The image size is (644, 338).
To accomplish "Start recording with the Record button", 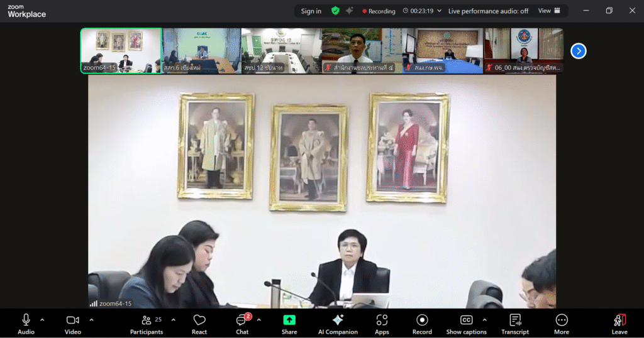I will (x=422, y=324).
